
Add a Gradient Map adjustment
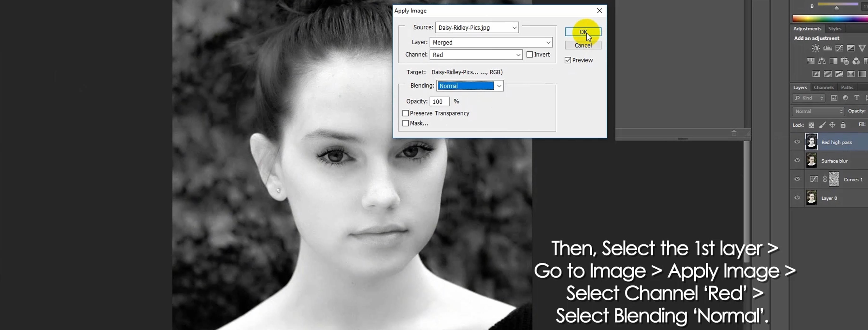862,74
